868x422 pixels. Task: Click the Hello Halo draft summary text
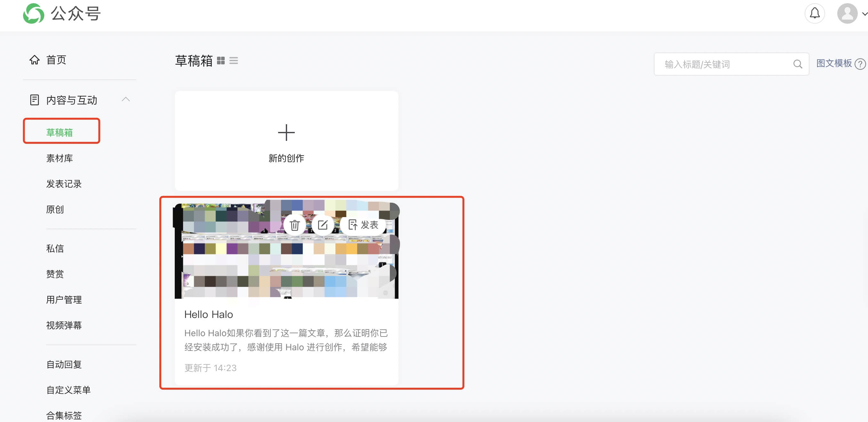286,340
